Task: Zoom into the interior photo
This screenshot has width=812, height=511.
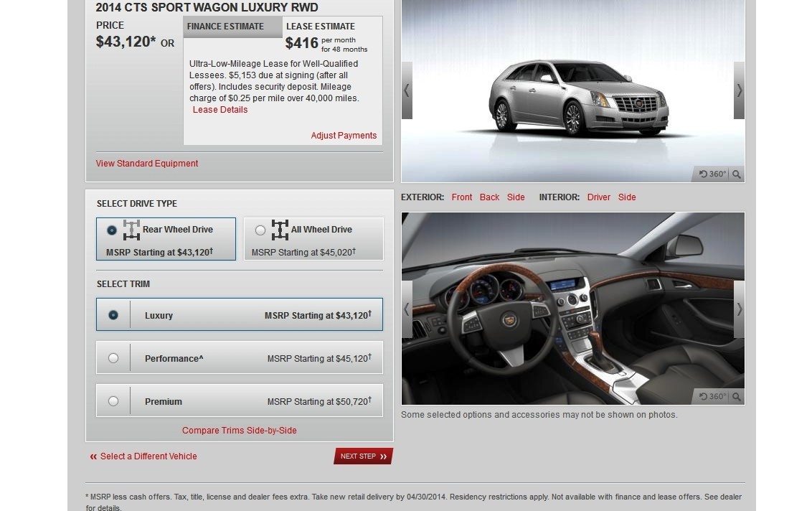Action: [737, 396]
